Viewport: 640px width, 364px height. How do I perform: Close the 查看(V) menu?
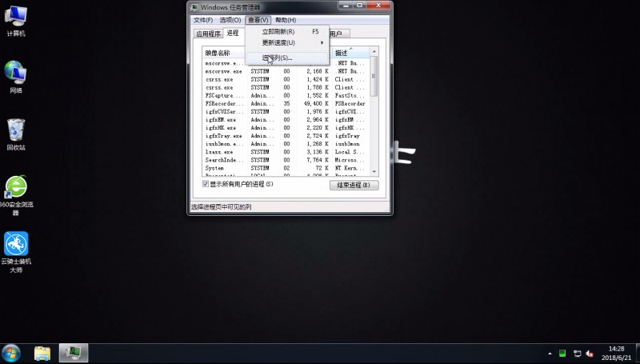258,20
